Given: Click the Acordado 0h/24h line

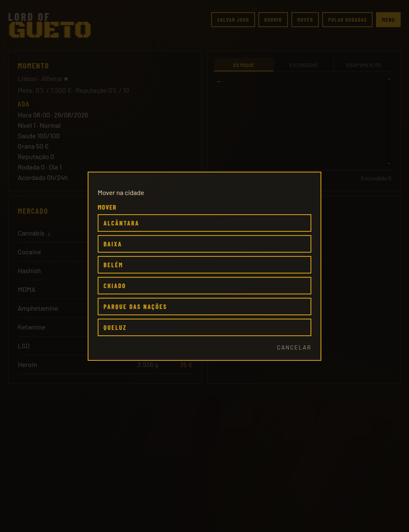Looking at the screenshot, I should tap(43, 178).
